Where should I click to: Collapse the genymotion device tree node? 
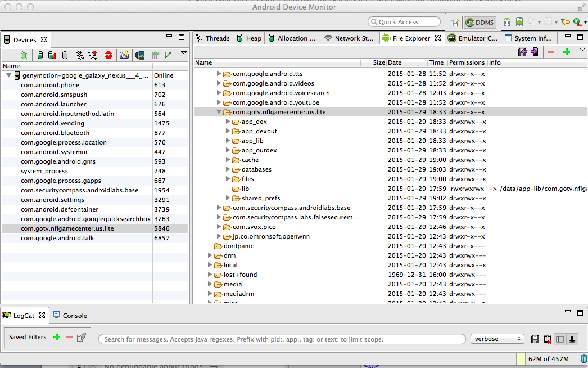(8, 75)
